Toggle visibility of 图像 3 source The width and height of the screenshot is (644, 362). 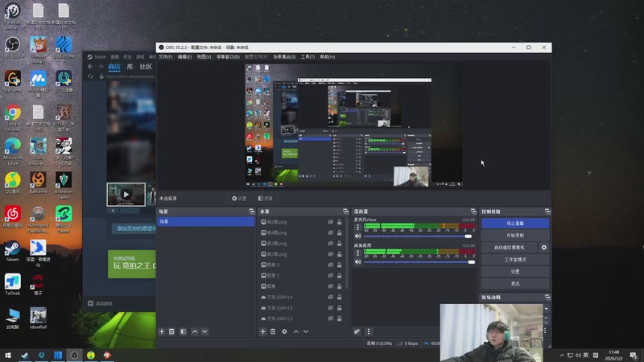coord(331,265)
